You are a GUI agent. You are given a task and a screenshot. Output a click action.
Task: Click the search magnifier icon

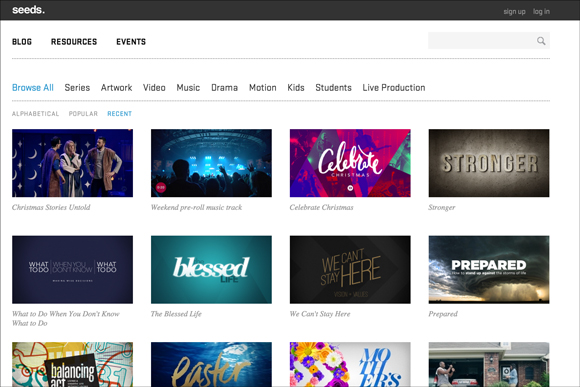pos(541,41)
